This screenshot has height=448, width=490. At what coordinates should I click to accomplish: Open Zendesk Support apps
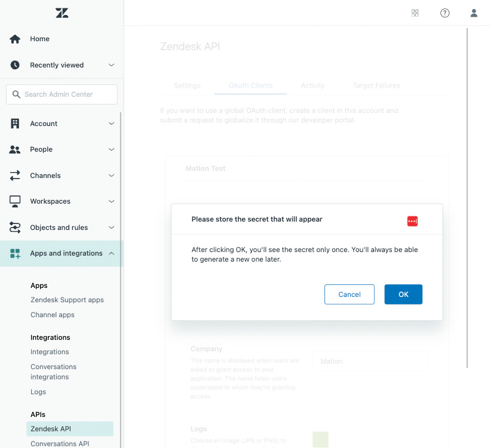click(x=67, y=300)
